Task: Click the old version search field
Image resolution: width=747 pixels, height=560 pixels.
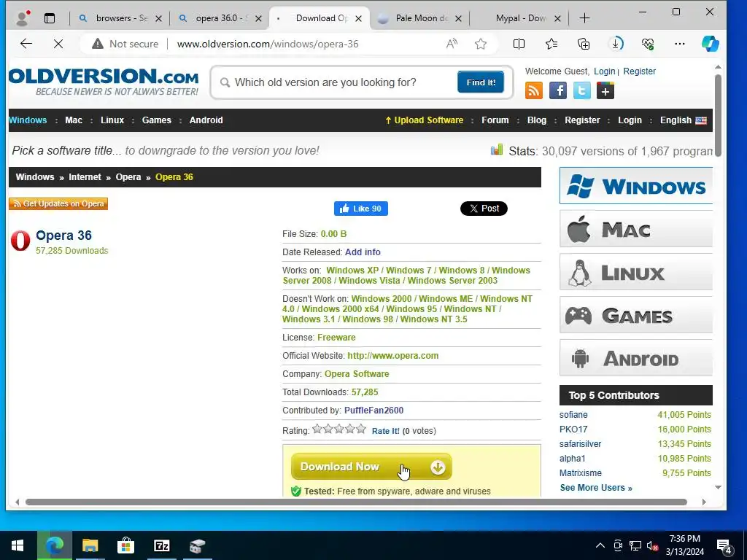Action: tap(338, 82)
